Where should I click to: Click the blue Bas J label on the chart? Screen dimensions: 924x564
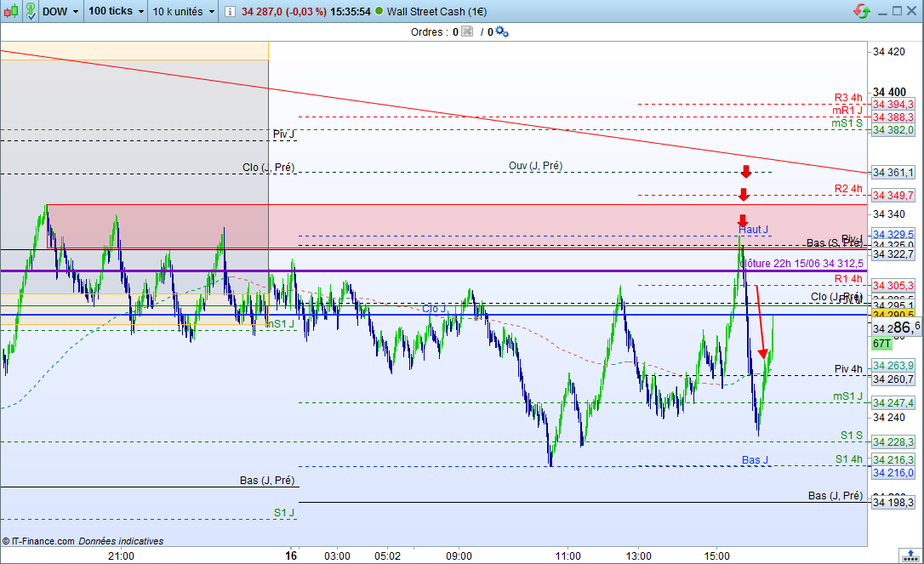755,459
